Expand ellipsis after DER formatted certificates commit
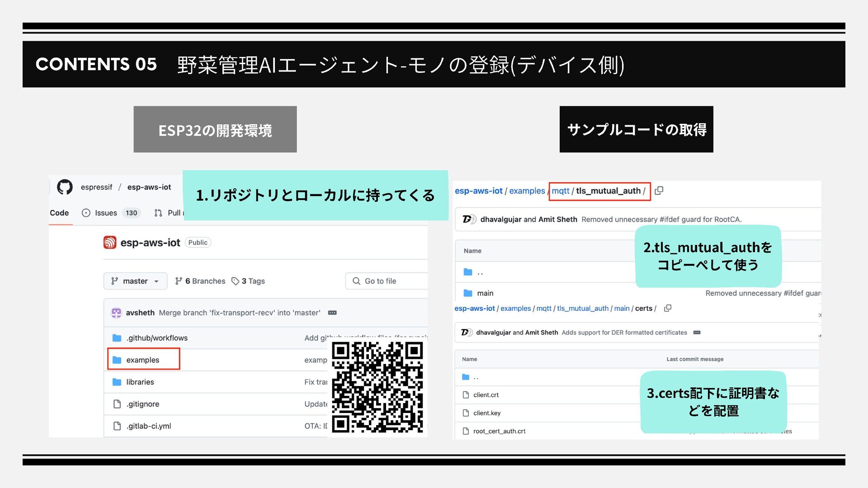 [x=697, y=333]
